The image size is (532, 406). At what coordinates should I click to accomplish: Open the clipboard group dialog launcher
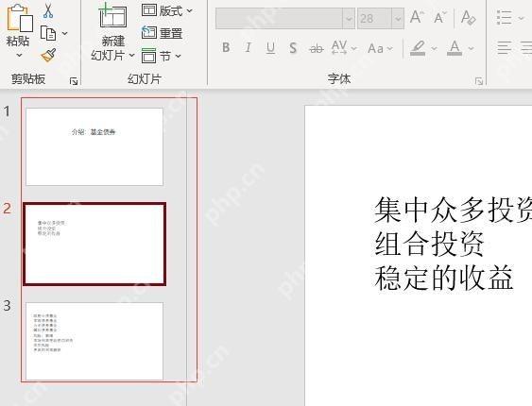pyautogui.click(x=74, y=81)
